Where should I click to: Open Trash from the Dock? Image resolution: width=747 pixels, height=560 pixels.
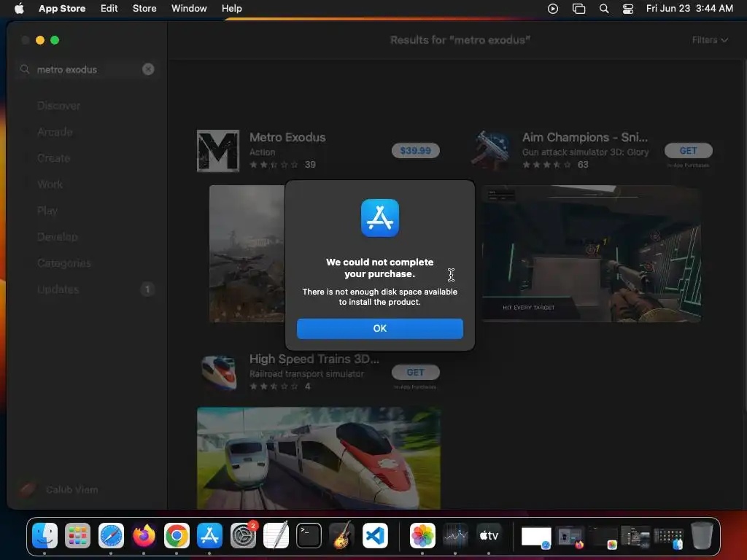(x=701, y=536)
